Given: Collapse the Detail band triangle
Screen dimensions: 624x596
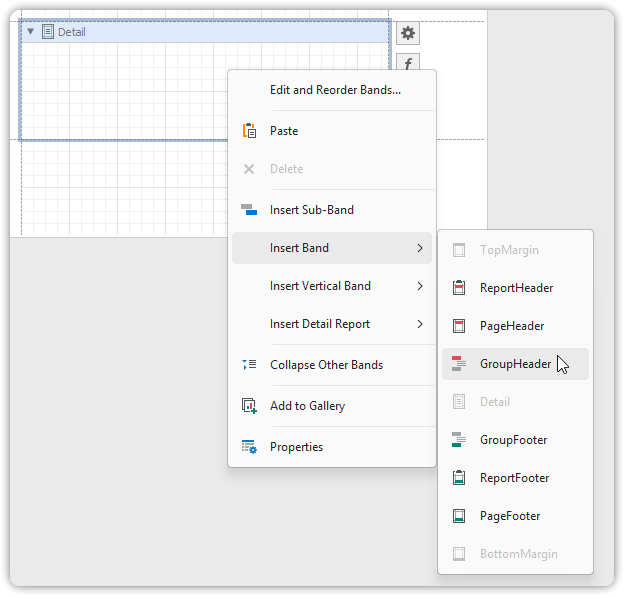Looking at the screenshot, I should [30, 32].
